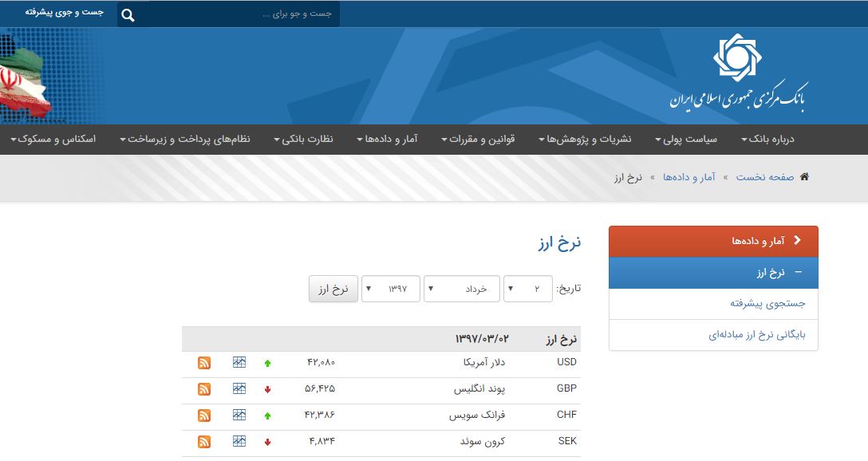Image resolution: width=868 pixels, height=461 pixels.
Task: Open بایگانی نرخ ارز مبادله‌ای sidebar link
Action: [x=757, y=335]
